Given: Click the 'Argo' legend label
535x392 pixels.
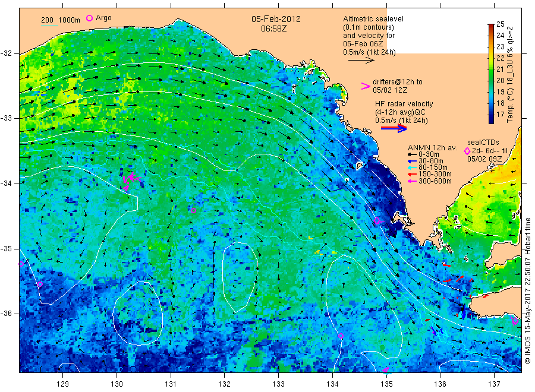Looking at the screenshot, I should click(103, 18).
